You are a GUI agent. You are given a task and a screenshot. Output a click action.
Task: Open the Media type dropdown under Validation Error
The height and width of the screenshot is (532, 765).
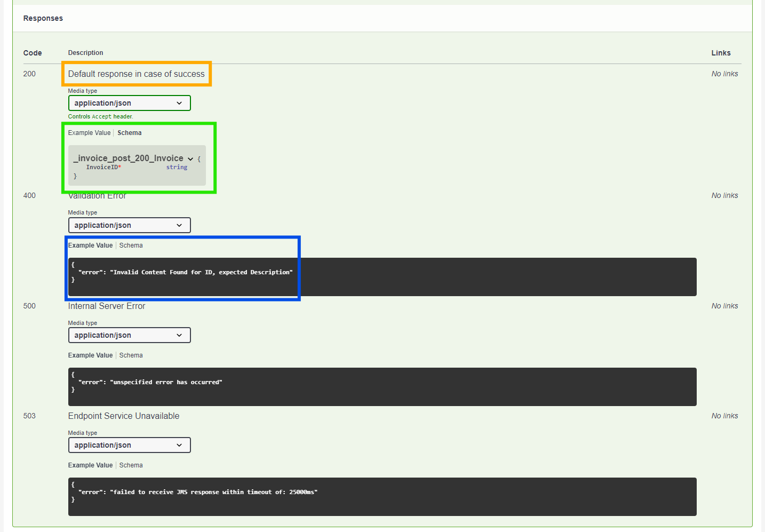click(x=129, y=225)
